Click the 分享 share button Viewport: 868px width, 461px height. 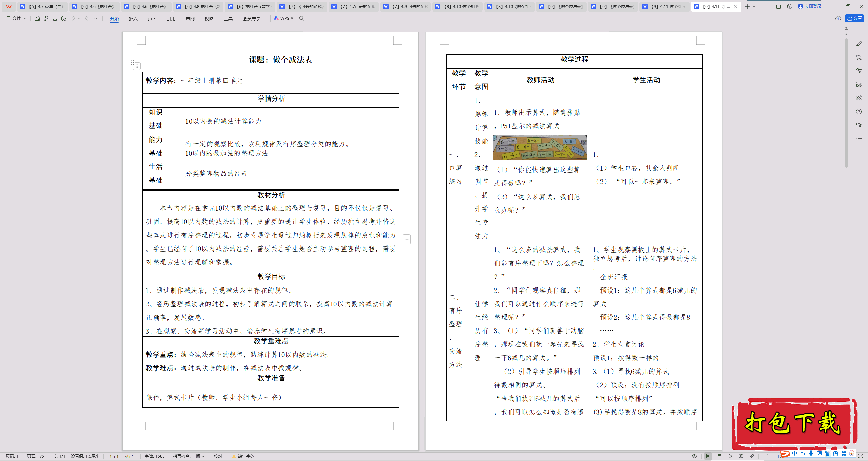[x=854, y=18]
